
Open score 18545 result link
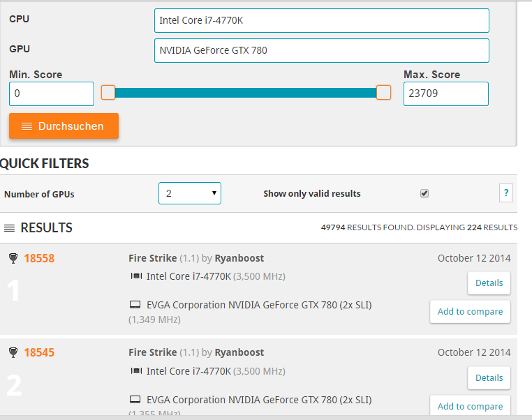[39, 352]
